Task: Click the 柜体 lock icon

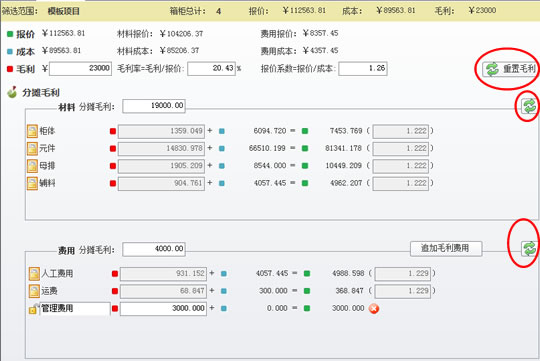Action: [x=32, y=131]
